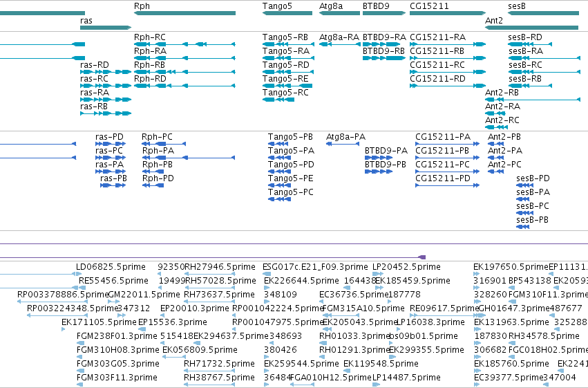The height and width of the screenshot is (388, 588).
Task: Select protein Rph-PA
Action: [x=158, y=151]
